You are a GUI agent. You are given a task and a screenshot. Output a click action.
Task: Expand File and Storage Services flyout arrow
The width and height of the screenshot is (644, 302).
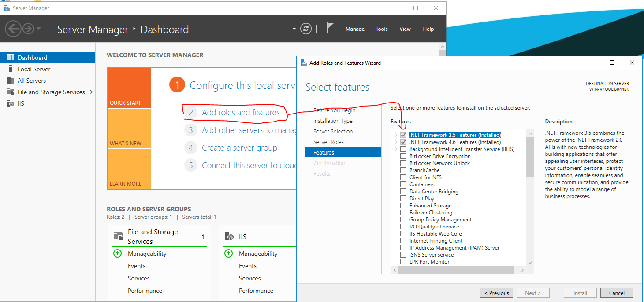(91, 92)
